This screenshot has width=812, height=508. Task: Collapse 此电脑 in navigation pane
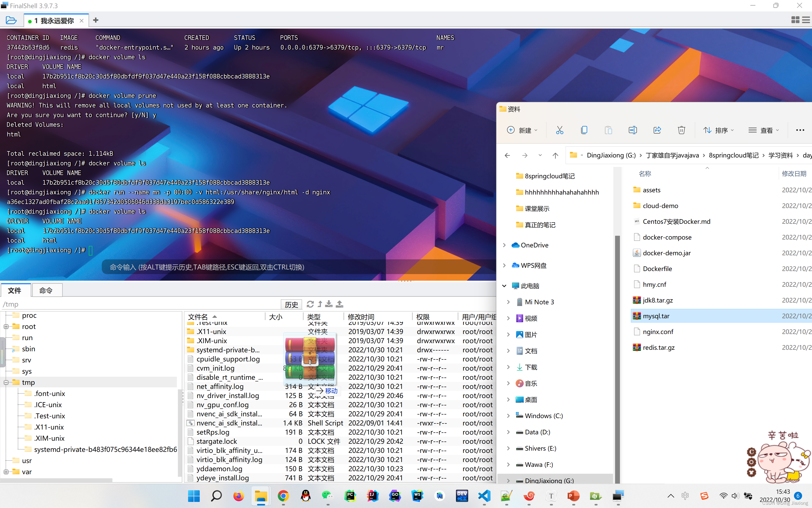tap(504, 286)
